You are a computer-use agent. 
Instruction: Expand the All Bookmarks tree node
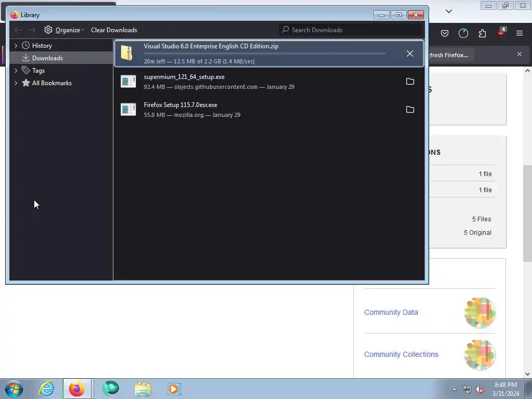(x=16, y=83)
